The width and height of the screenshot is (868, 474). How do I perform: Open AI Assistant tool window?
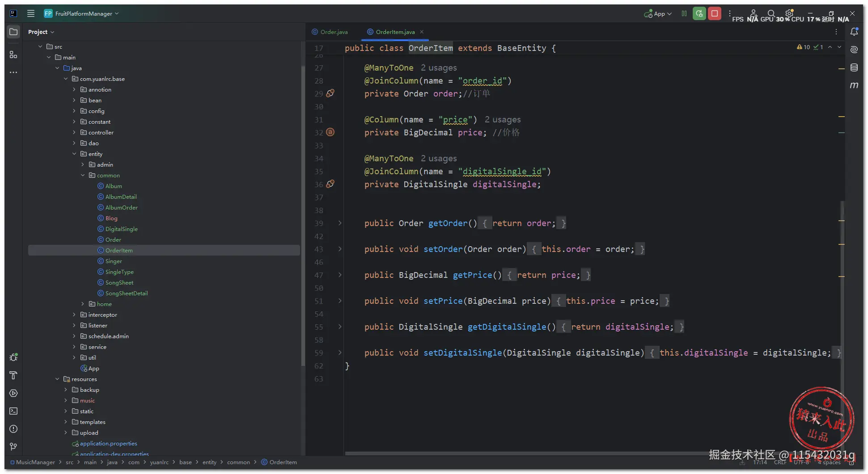click(854, 50)
